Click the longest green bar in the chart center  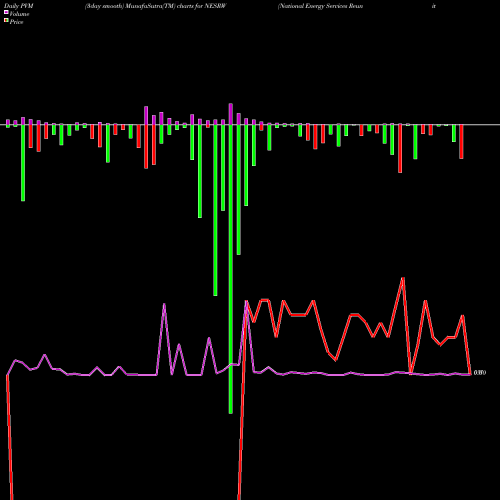(231, 269)
